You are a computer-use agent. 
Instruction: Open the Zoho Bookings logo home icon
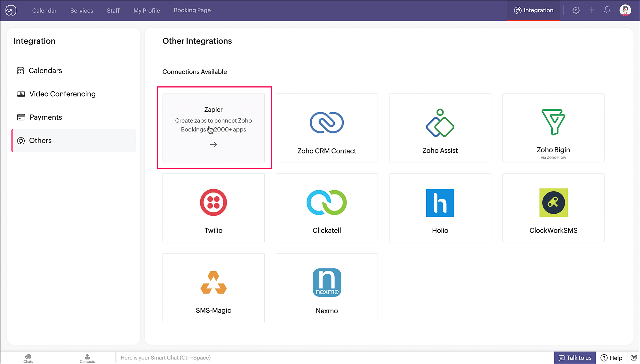click(x=11, y=10)
